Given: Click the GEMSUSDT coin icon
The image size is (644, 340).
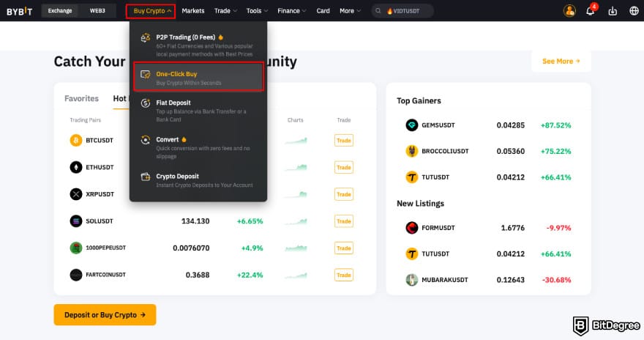Looking at the screenshot, I should click(411, 125).
